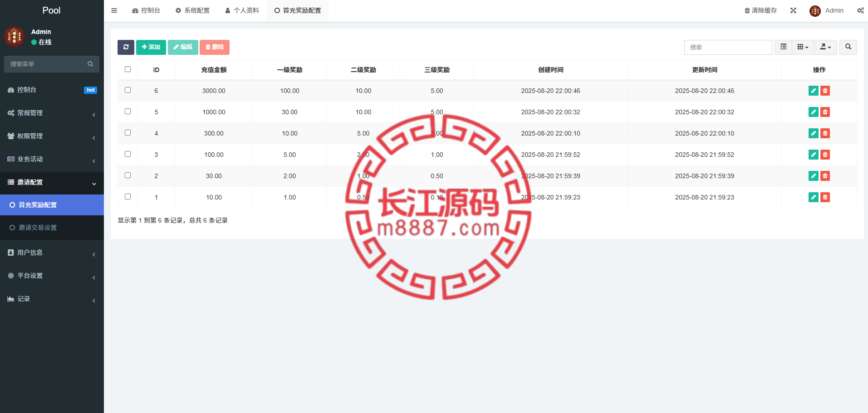Switch to the 个人资料 tab
The width and height of the screenshot is (868, 413).
point(242,10)
